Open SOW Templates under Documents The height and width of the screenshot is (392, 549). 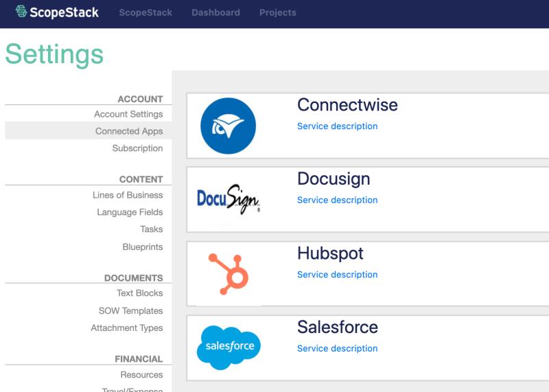(x=130, y=311)
